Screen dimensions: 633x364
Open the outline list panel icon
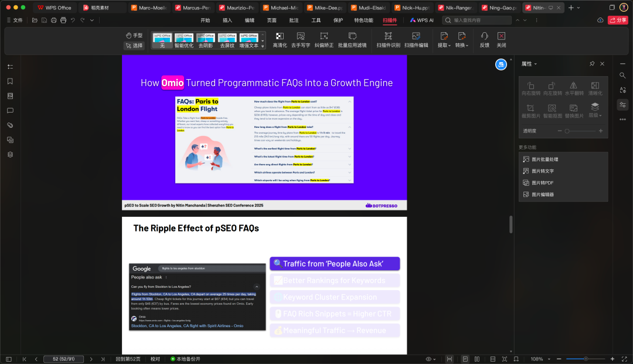[10, 67]
